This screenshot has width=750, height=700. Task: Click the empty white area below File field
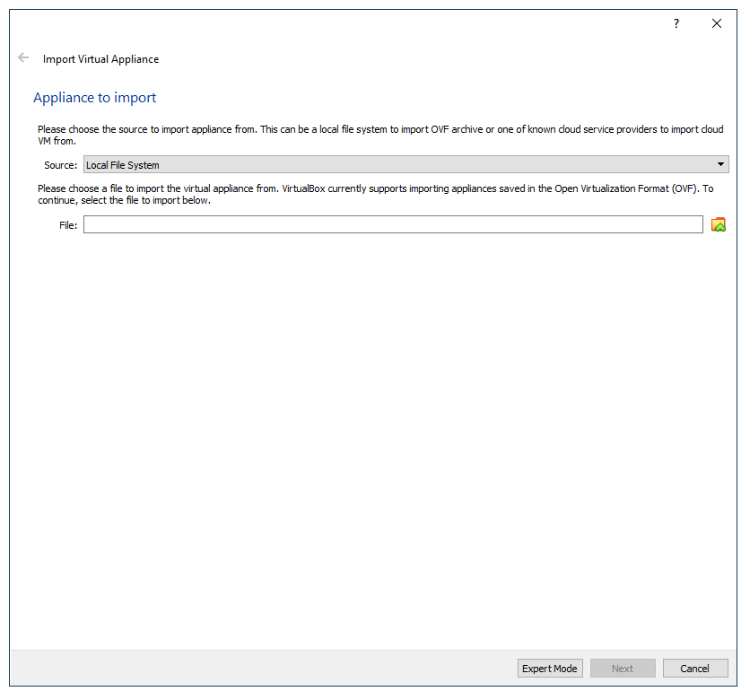tap(375, 431)
